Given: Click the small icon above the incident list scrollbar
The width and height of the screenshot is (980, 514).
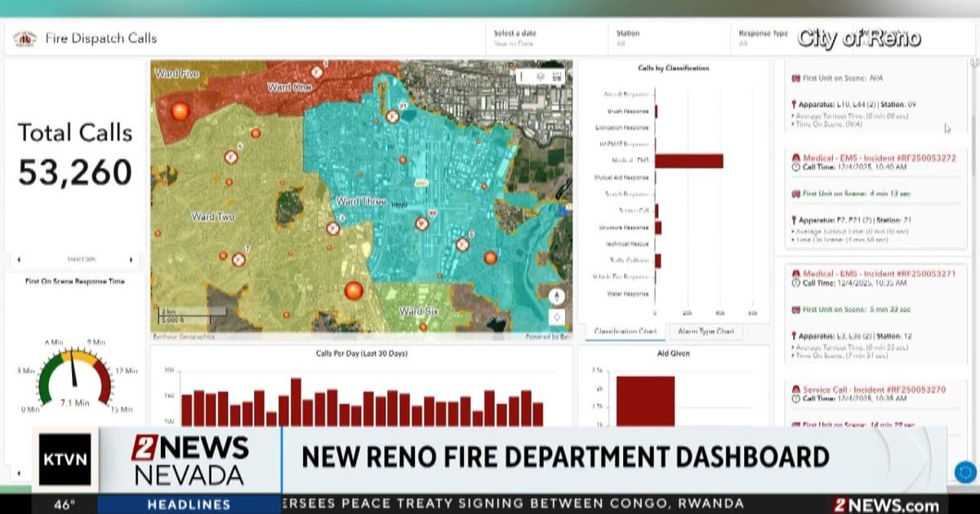Looking at the screenshot, I should pos(974,63).
